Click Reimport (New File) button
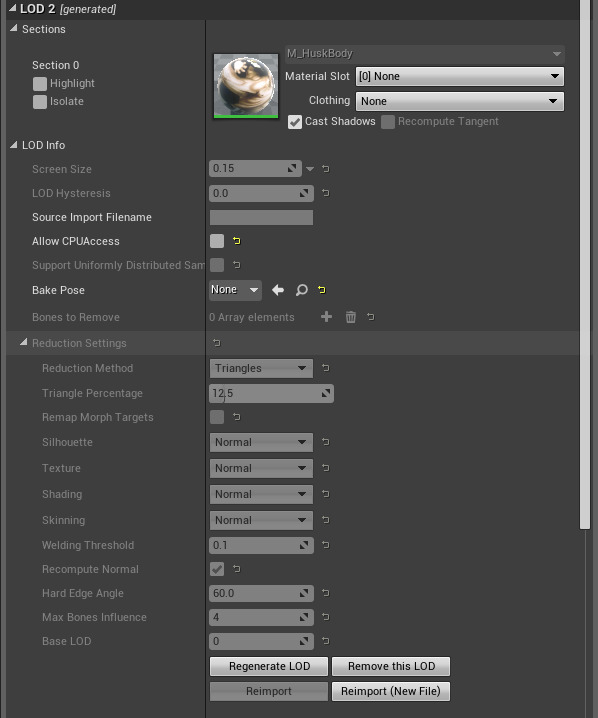 click(391, 691)
